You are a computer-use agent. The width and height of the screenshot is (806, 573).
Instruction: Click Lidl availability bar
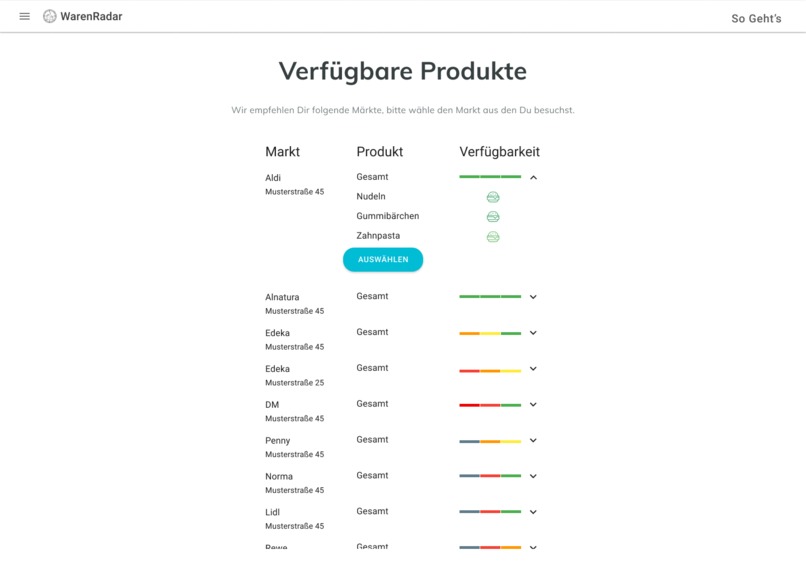click(x=490, y=511)
